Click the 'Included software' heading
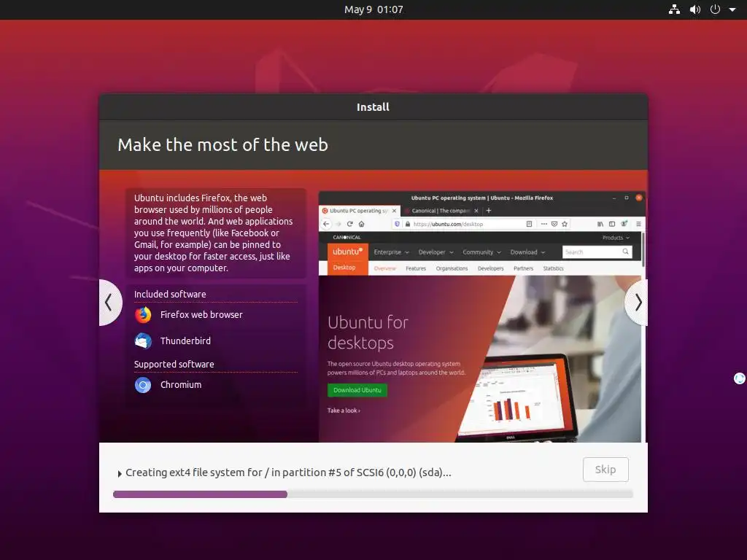The image size is (747, 560). click(170, 295)
